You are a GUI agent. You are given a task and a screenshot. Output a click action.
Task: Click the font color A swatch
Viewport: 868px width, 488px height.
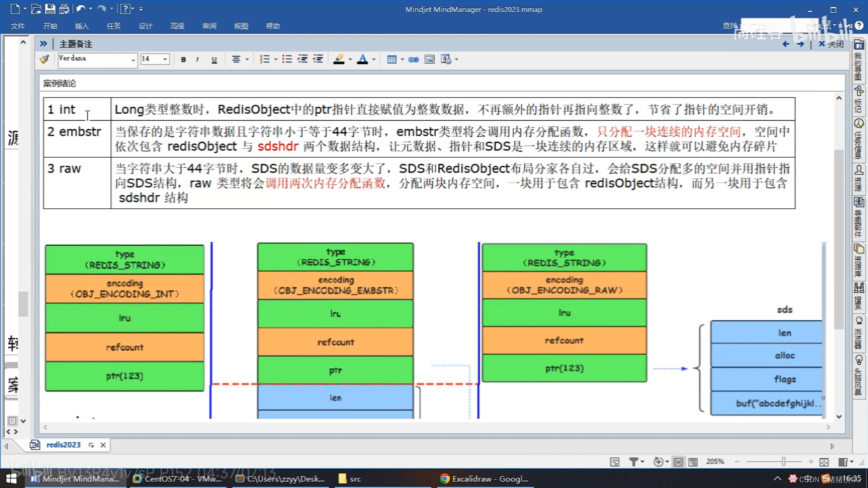pyautogui.click(x=362, y=59)
